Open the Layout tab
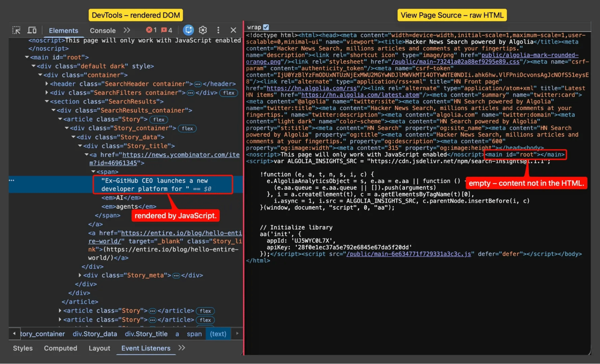600x364 pixels. point(99,348)
